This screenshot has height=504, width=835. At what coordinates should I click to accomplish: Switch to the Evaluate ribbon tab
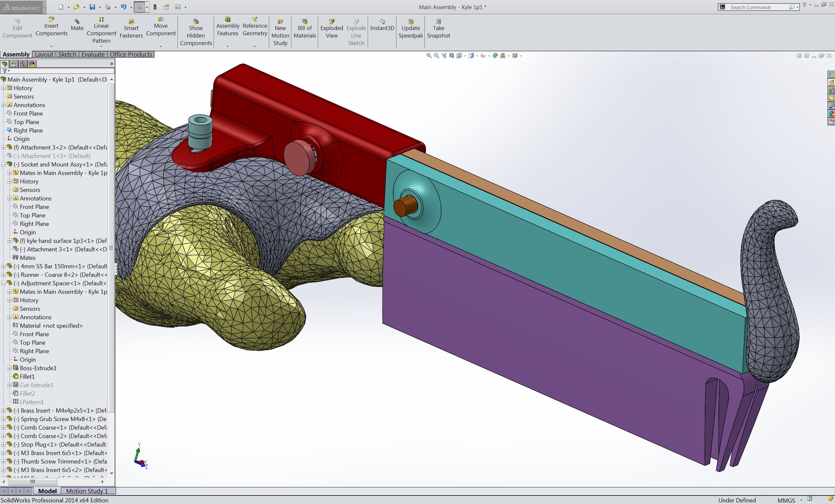click(93, 54)
